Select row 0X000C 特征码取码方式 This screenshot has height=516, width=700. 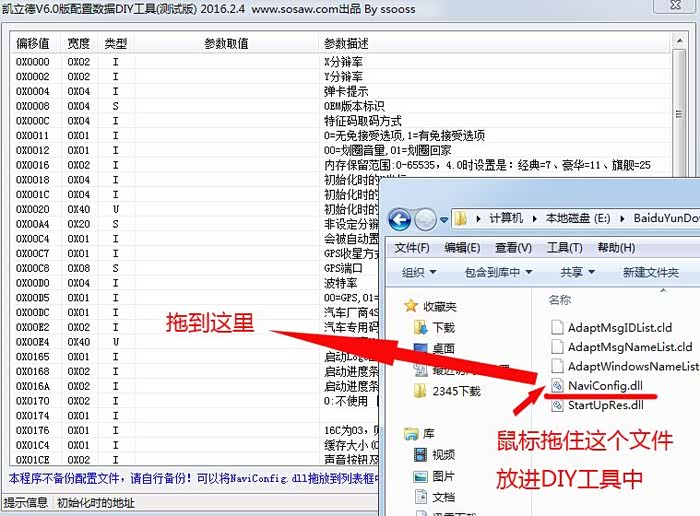340,121
